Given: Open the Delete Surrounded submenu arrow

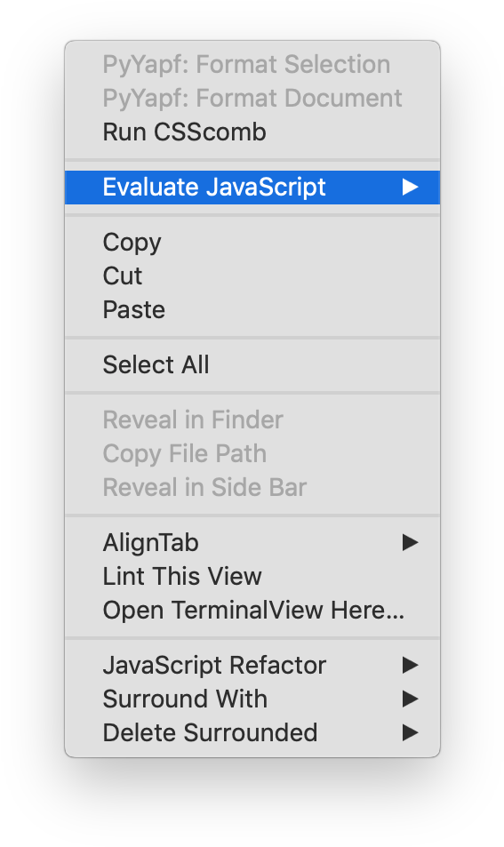Looking at the screenshot, I should pyautogui.click(x=410, y=733).
